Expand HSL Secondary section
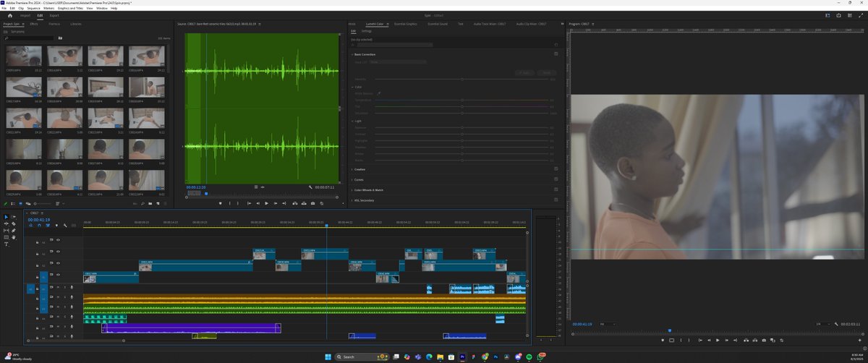Image resolution: width=868 pixels, height=363 pixels. 352,200
